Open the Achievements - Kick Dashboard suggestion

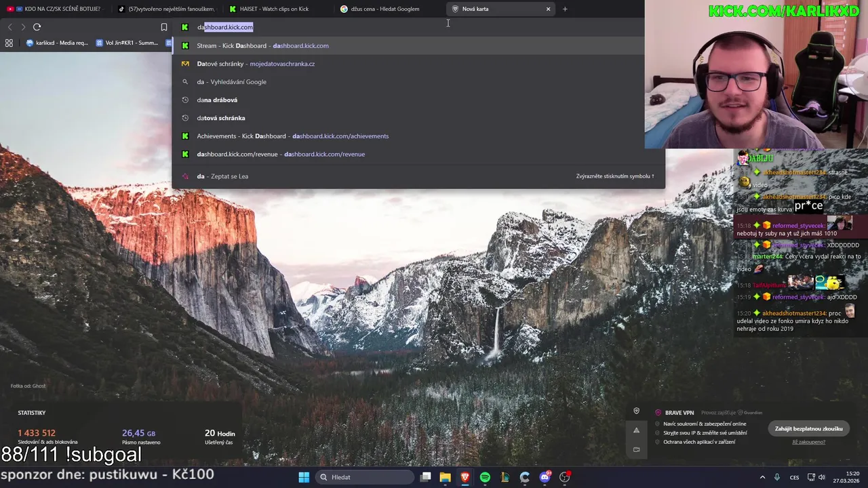click(409, 136)
